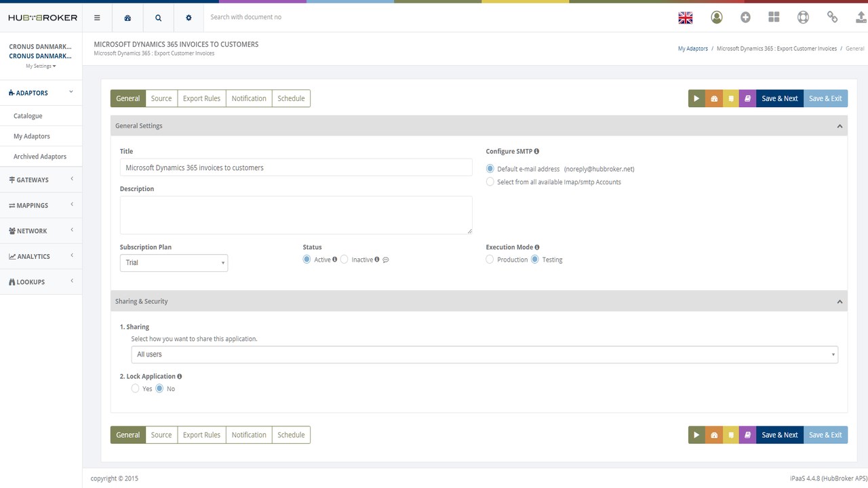Click the top yellow note button
The image size is (868, 488).
(x=730, y=98)
